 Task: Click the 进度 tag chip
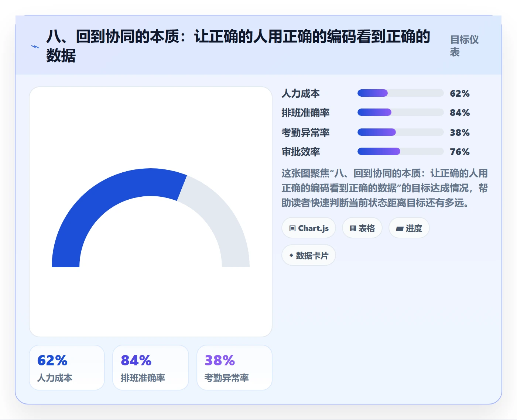tap(409, 228)
